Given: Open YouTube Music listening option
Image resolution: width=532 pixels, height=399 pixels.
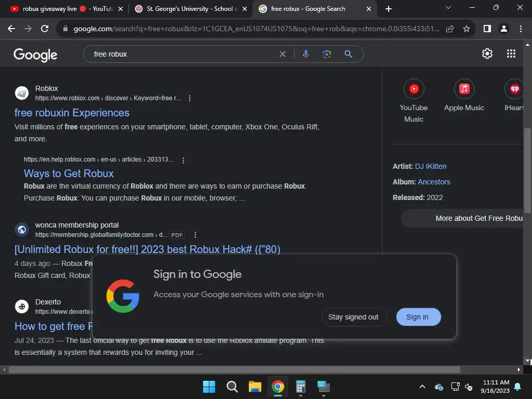Looking at the screenshot, I should pyautogui.click(x=414, y=101).
